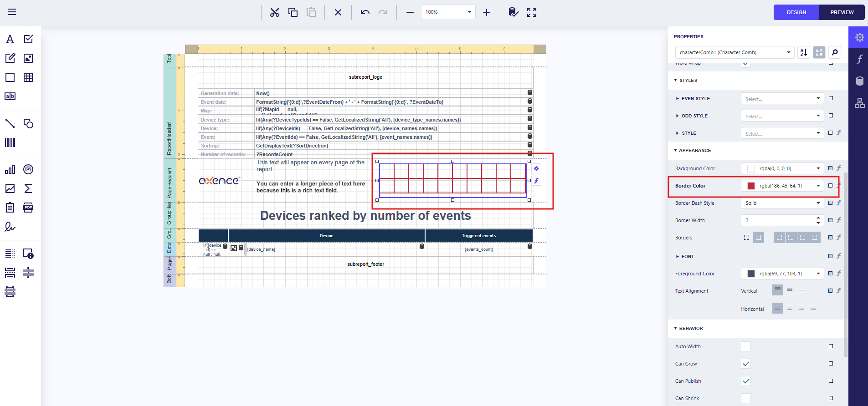Select the Barcode tool in toolbox
This screenshot has width=868, height=406.
10,142
